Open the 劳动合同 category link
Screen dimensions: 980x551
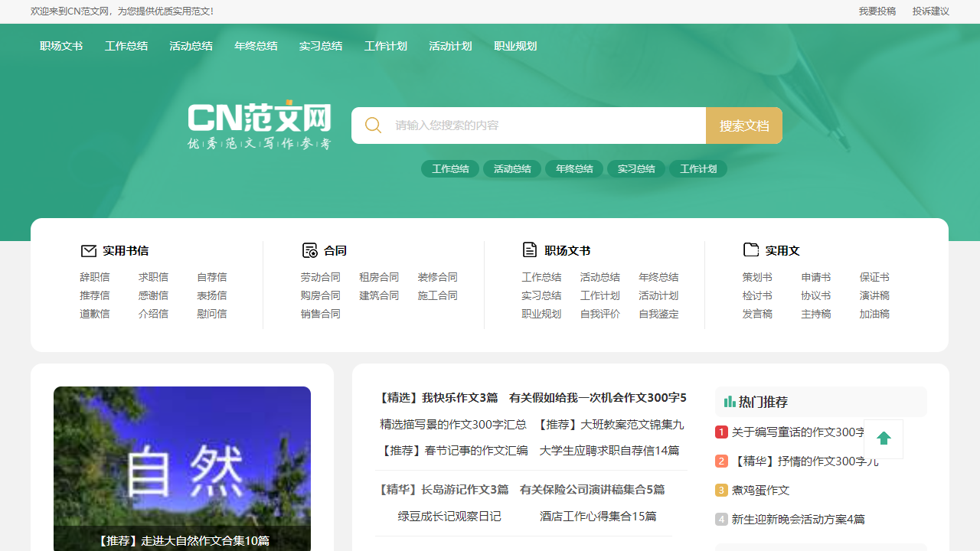(x=321, y=277)
